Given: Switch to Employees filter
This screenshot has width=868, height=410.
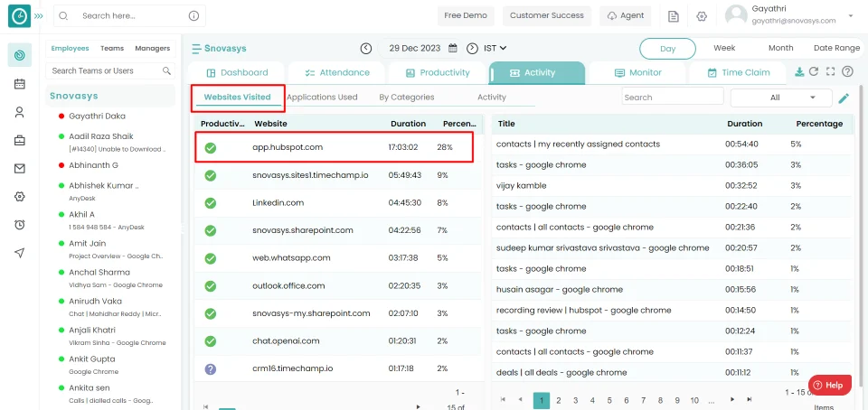Looking at the screenshot, I should [x=71, y=49].
